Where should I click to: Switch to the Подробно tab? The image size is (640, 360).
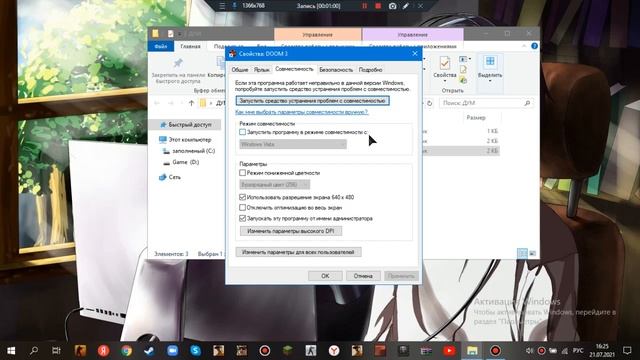[370, 70]
